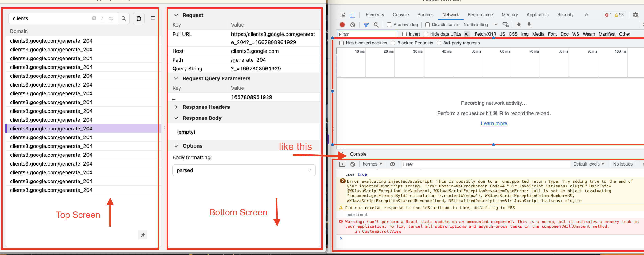This screenshot has width=644, height=255.
Task: Open the Body formatting parsed dropdown
Action: click(x=244, y=170)
